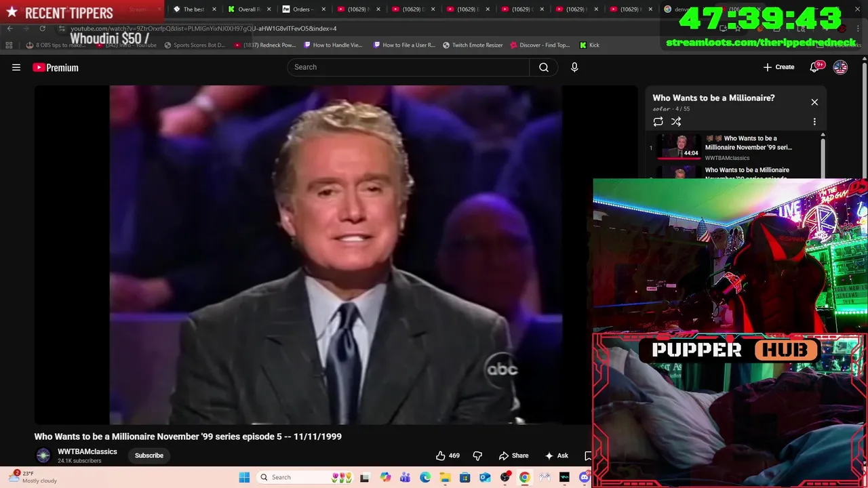Open the WWTBAMclassics channel name link
The image size is (868, 488).
click(87, 451)
